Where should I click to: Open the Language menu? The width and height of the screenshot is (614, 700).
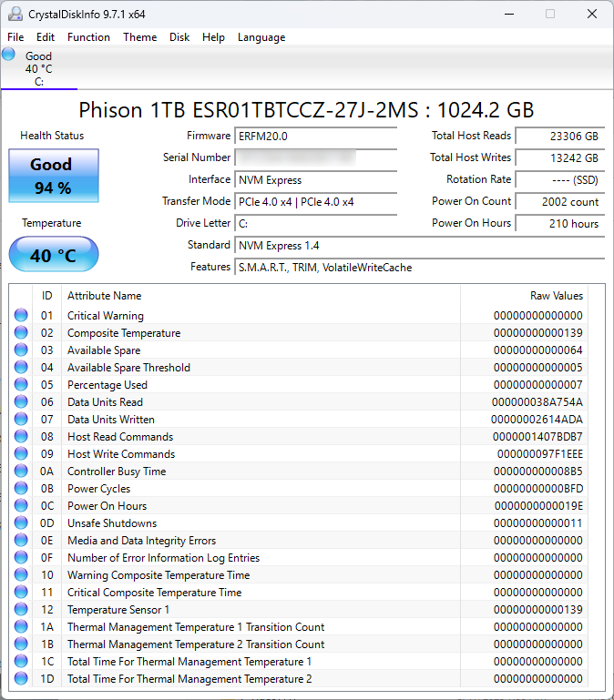[261, 37]
